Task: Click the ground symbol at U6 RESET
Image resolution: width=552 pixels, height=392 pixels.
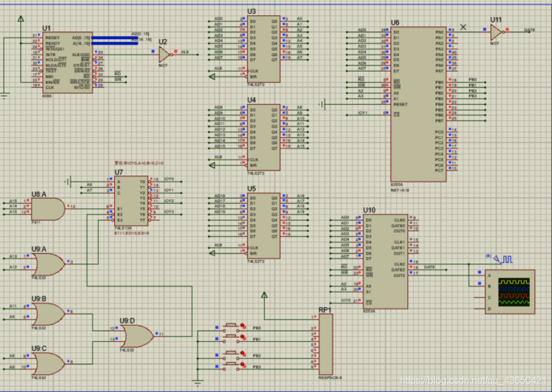Action: click(x=323, y=105)
